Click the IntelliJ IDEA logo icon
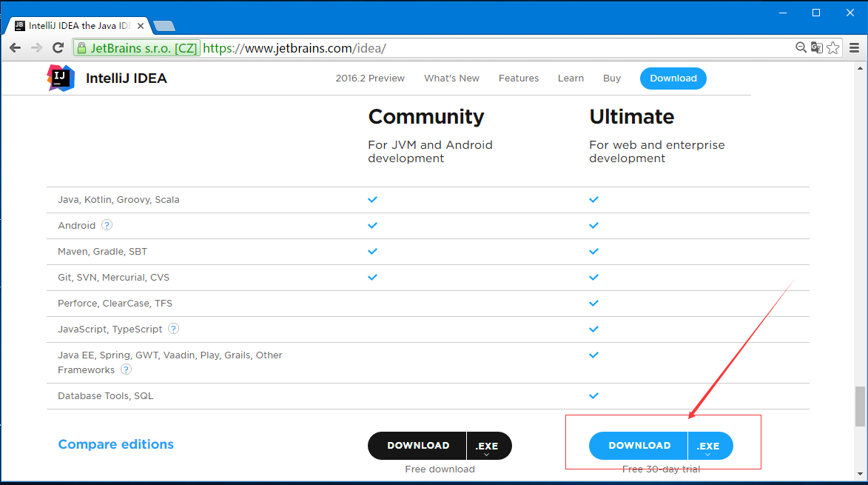Screen dimensions: 868x485 point(61,78)
